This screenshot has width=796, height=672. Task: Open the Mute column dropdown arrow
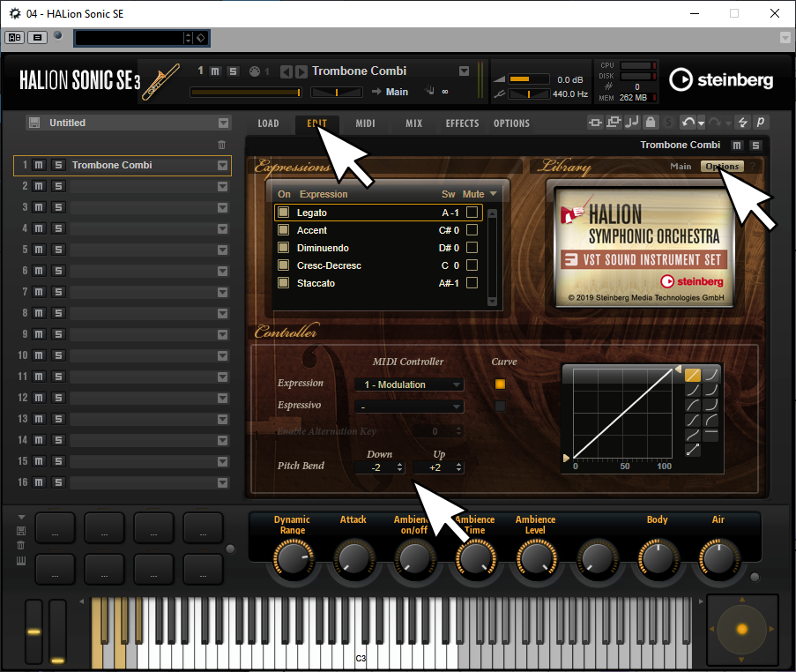[493, 194]
